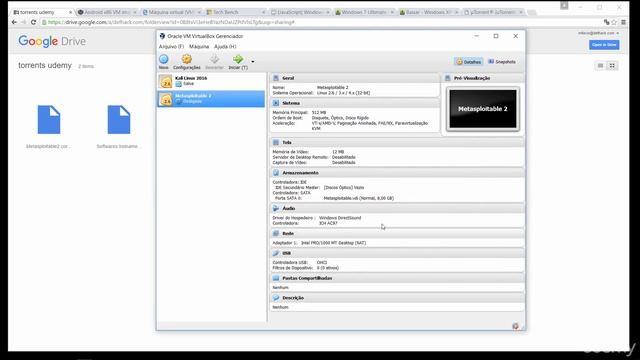Screen dimensions: 640x360
Task: Select the Kali Linux 2016 virtual machine
Action: click(211, 81)
